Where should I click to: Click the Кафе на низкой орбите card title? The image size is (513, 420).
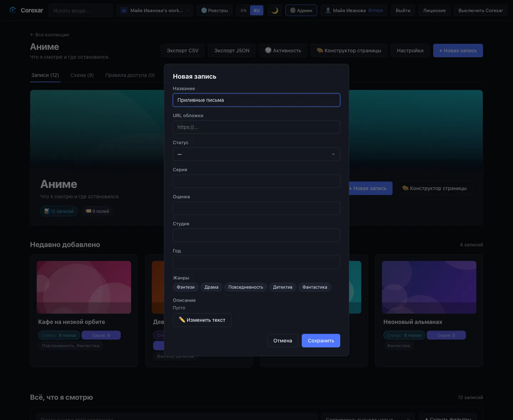click(72, 322)
